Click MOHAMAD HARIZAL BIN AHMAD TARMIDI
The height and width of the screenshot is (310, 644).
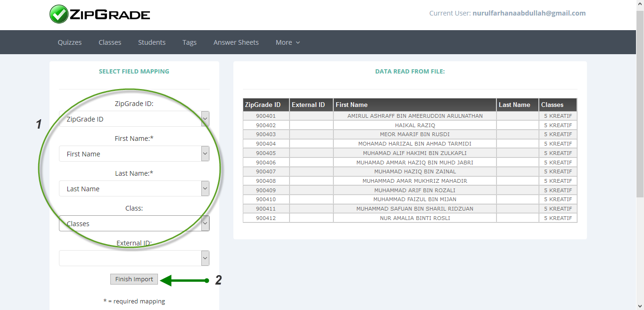(x=415, y=144)
